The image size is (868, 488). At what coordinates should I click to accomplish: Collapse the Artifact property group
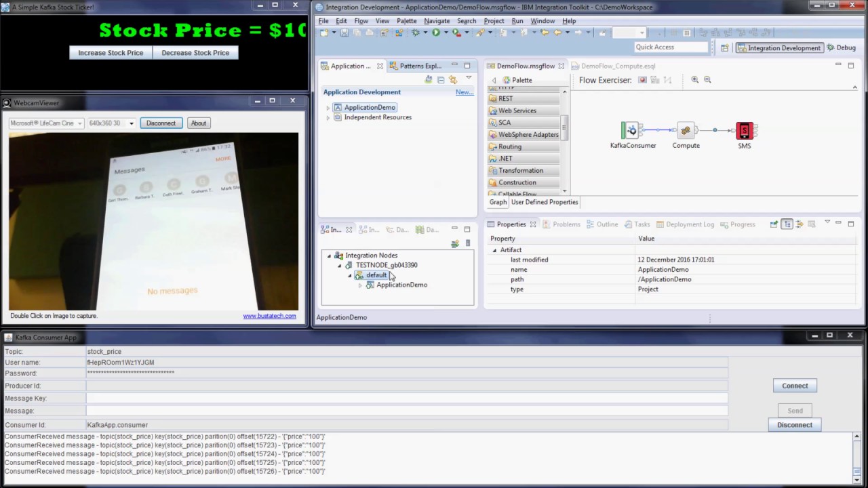pyautogui.click(x=494, y=250)
